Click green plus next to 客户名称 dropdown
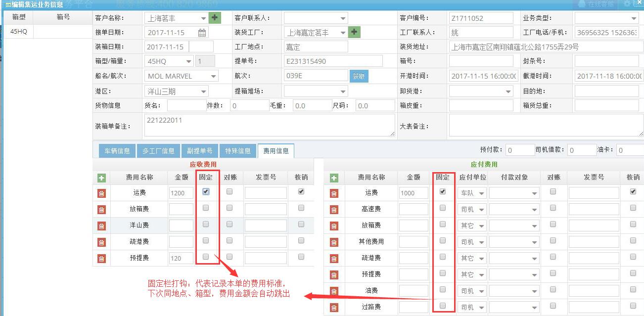 pos(215,18)
